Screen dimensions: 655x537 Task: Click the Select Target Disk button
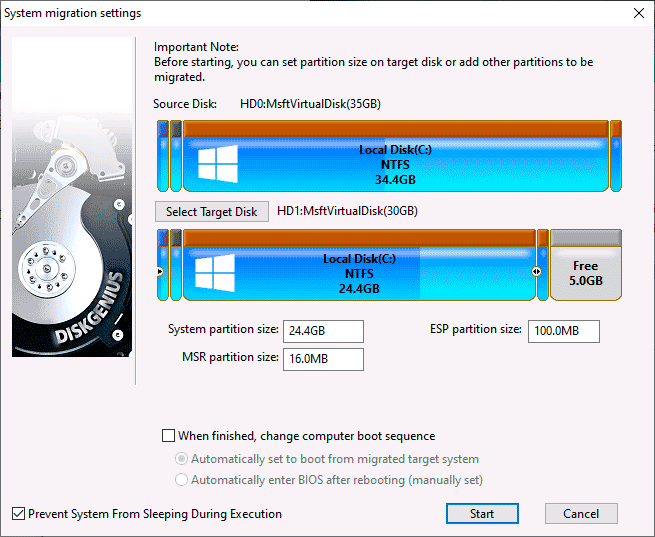tap(211, 211)
